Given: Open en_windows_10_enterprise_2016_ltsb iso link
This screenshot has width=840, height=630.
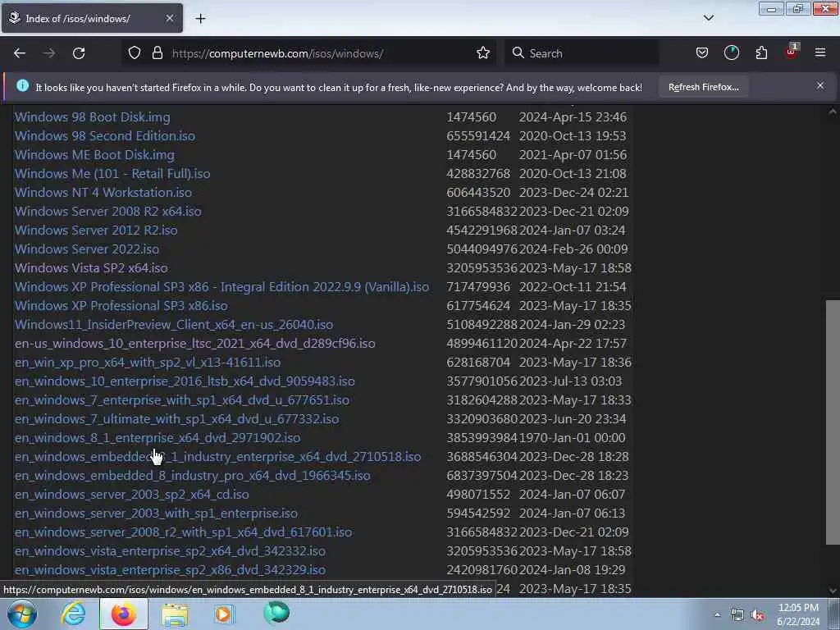Looking at the screenshot, I should tap(185, 381).
